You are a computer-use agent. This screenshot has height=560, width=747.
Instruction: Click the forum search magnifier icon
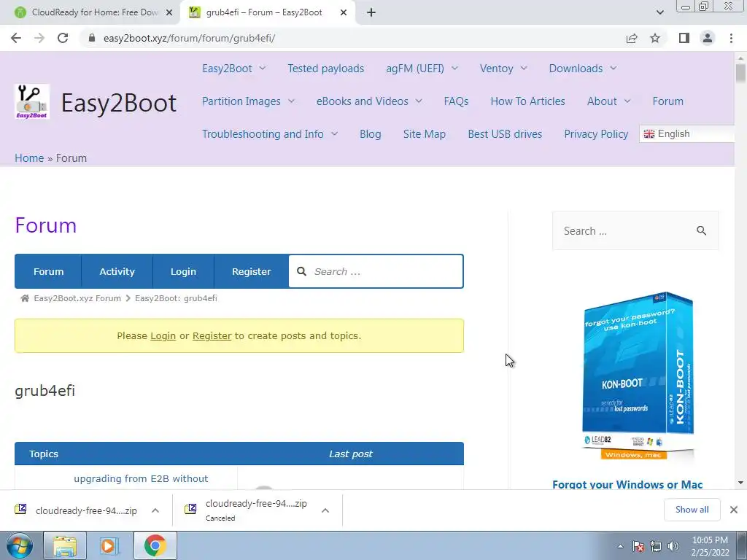coord(301,271)
